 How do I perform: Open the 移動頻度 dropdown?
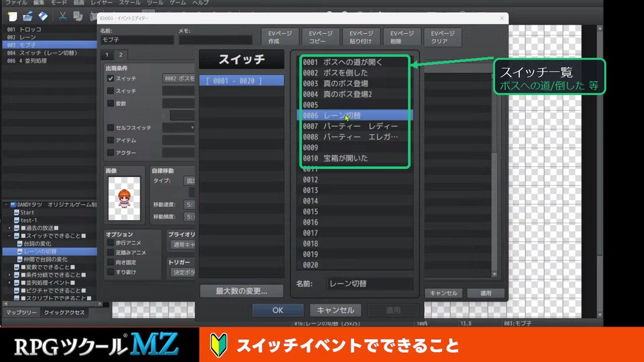[189, 217]
